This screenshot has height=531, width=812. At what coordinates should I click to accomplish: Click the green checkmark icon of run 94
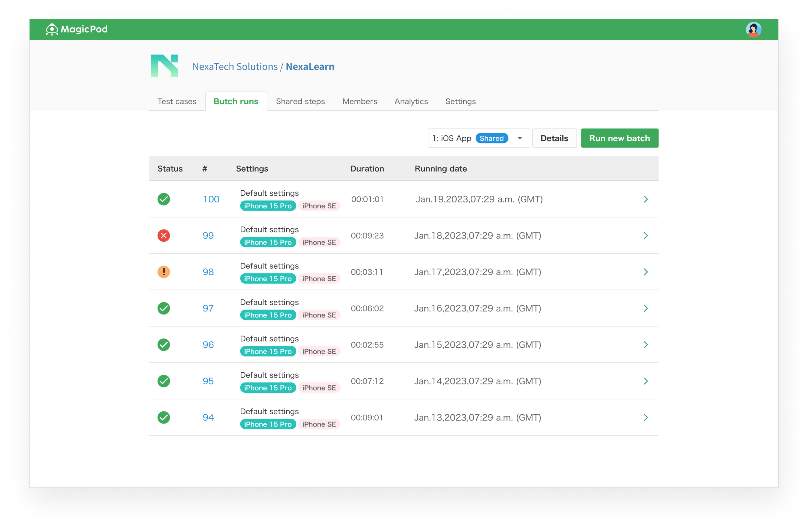(x=164, y=417)
